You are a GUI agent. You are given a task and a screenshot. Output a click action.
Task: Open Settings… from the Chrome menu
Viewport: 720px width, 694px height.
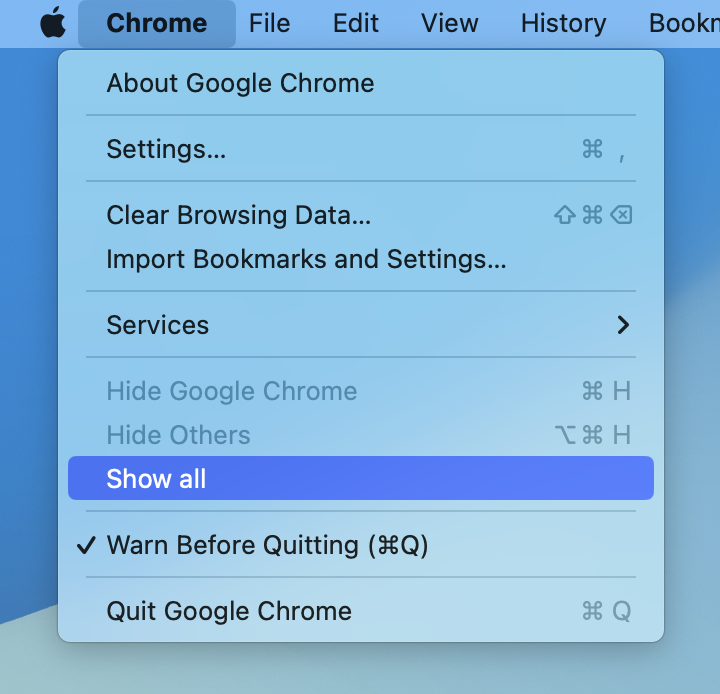(361, 149)
